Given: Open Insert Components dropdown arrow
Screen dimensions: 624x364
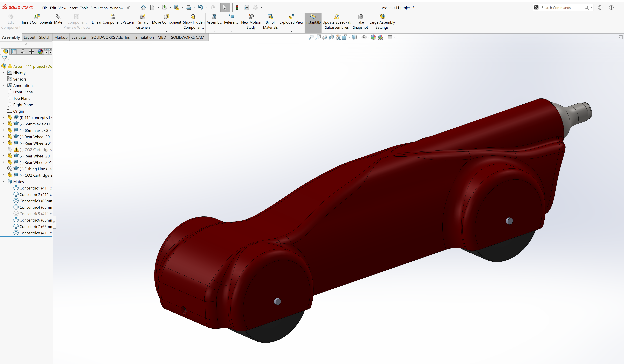Looking at the screenshot, I should coord(37,31).
